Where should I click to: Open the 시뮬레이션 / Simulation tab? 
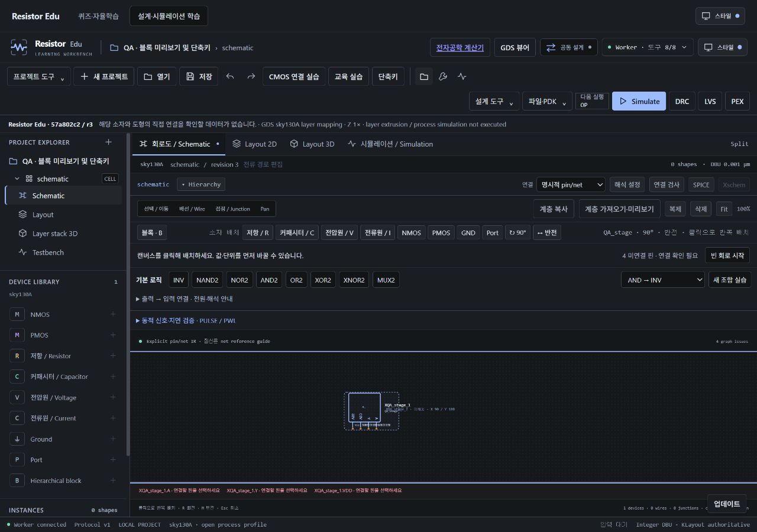coord(390,144)
